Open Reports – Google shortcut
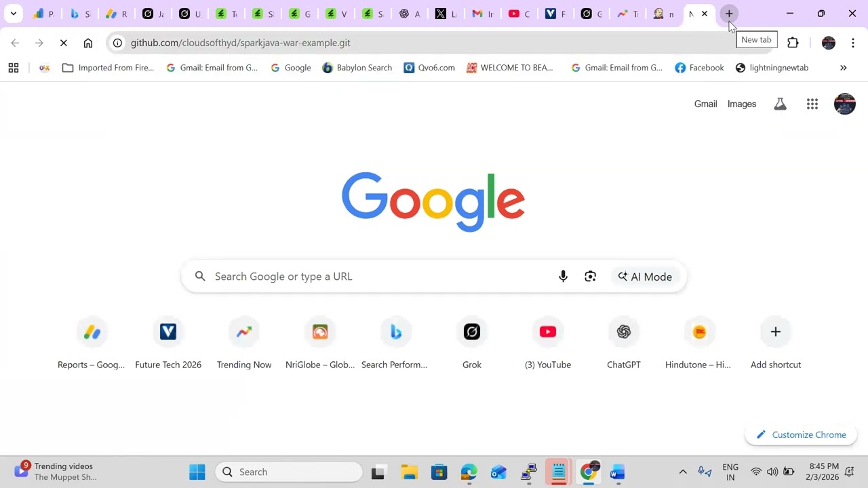 coord(92,344)
